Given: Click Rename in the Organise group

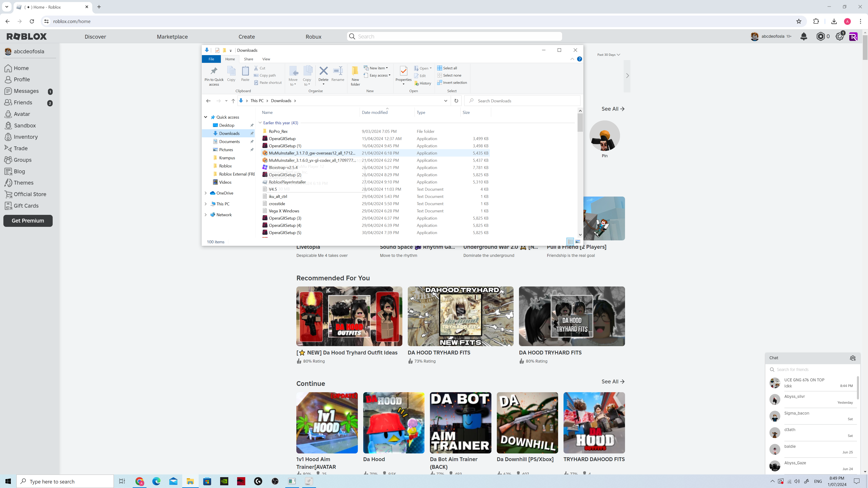Looking at the screenshot, I should pos(338,74).
